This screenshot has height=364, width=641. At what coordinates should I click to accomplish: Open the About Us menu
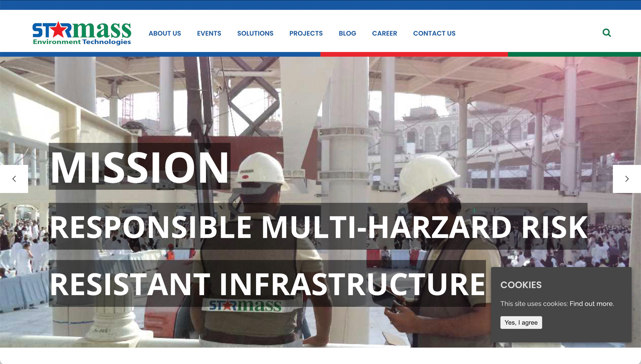point(165,33)
